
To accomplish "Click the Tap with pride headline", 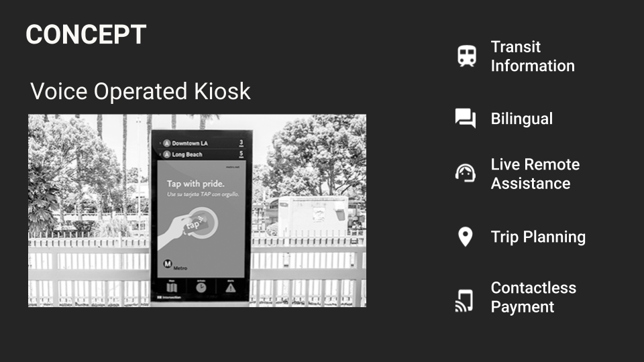I will pos(195,184).
